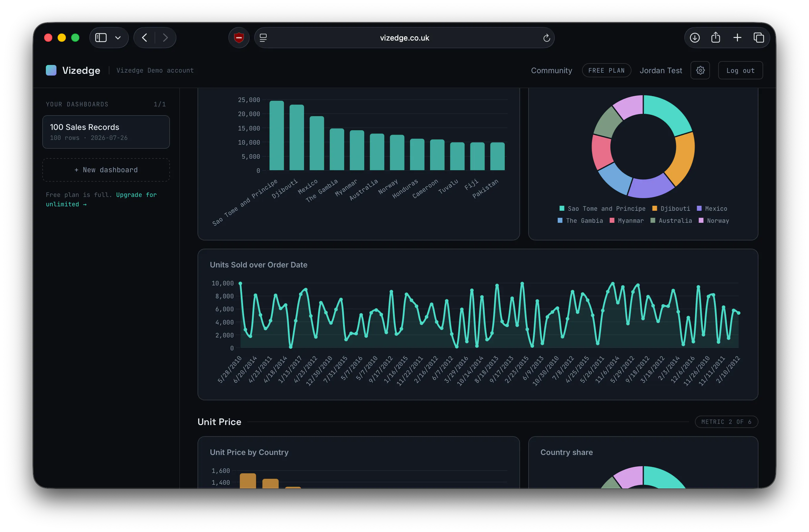The width and height of the screenshot is (809, 532).
Task: Click the YOUR DASHBOARDS sidebar label
Action: 77,104
